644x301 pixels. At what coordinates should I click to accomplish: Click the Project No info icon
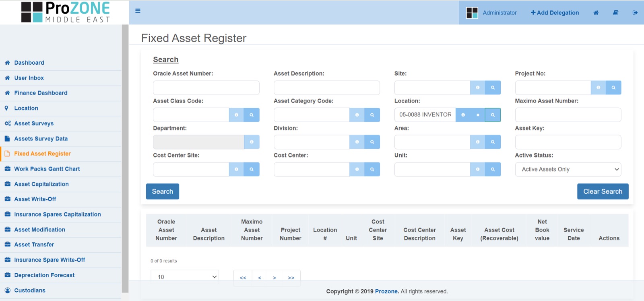coord(599,88)
